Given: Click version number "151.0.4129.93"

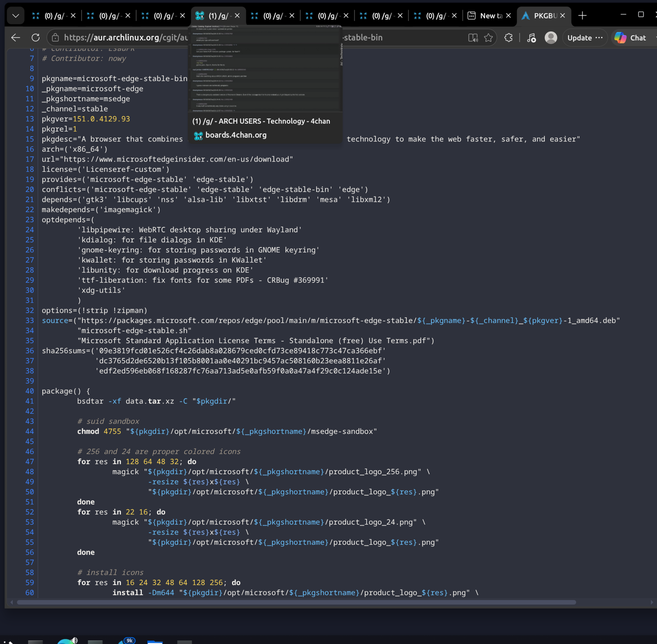Looking at the screenshot, I should (101, 119).
